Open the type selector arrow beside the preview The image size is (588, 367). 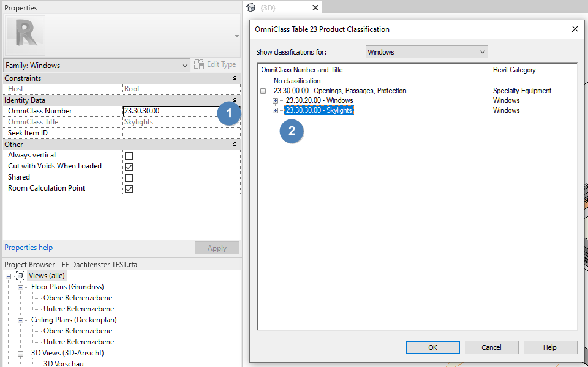coord(236,36)
